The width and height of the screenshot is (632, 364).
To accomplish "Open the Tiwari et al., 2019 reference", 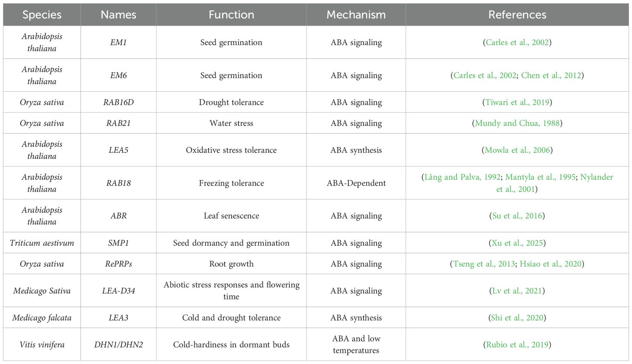I will click(x=517, y=103).
